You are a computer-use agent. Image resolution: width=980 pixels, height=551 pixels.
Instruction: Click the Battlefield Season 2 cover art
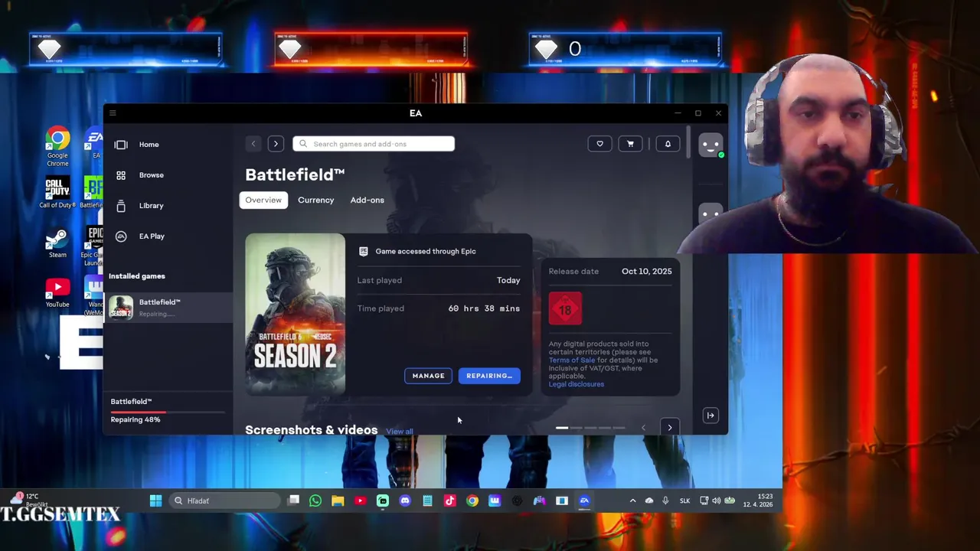pos(295,315)
